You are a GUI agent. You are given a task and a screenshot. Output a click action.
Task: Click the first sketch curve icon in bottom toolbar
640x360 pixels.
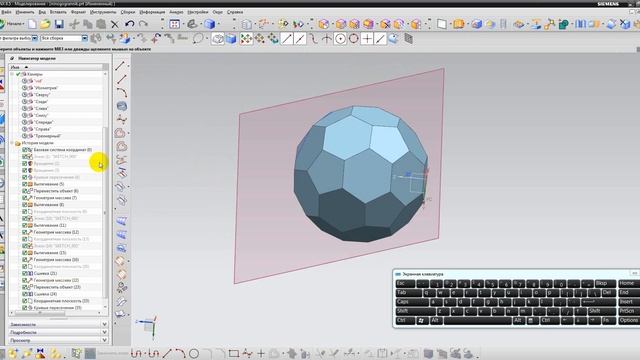pyautogui.click(x=136, y=353)
